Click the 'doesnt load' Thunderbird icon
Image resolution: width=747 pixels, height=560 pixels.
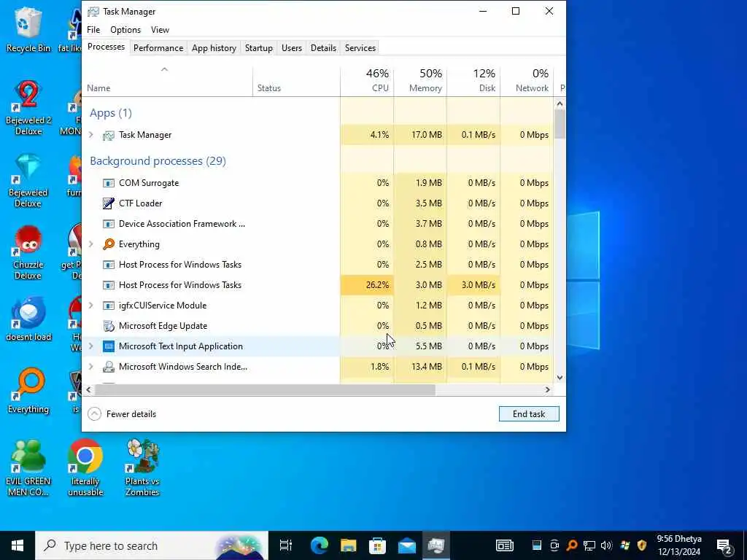[x=28, y=313]
